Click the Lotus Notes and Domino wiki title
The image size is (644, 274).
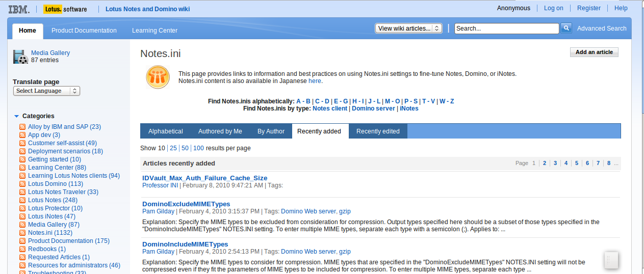point(147,9)
